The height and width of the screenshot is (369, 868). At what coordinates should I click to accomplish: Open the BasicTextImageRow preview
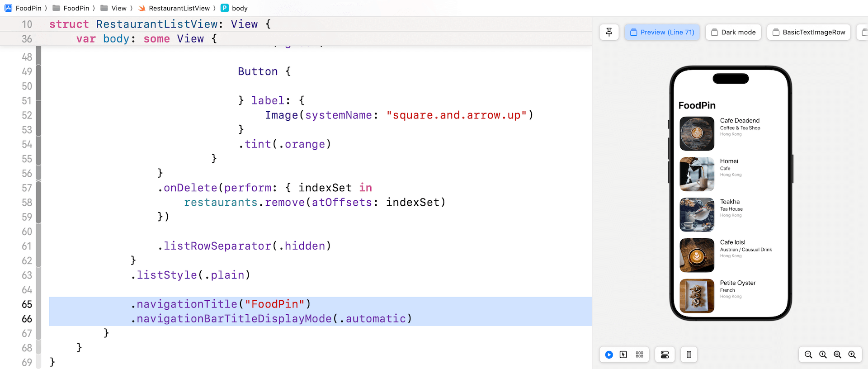click(809, 32)
